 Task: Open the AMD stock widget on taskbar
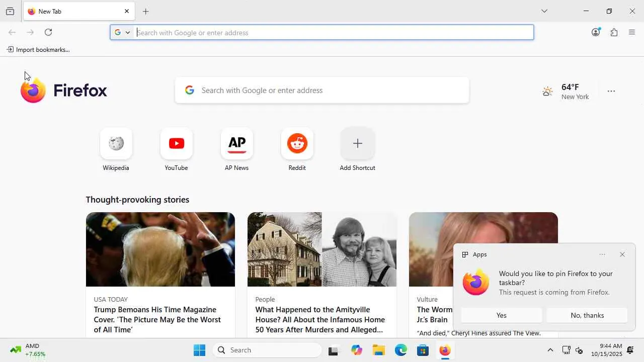pyautogui.click(x=28, y=350)
